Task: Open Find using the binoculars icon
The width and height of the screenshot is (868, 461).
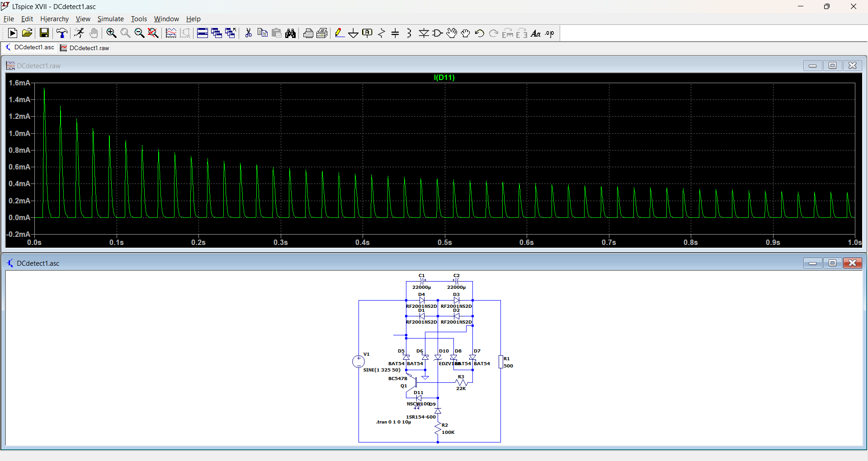Action: tap(291, 33)
